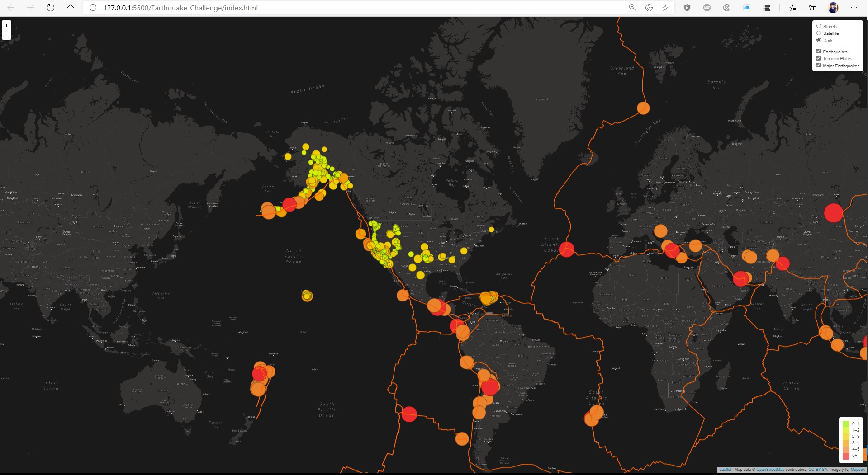This screenshot has height=475, width=868.
Task: Open Collections toolbar icon
Action: point(813,8)
